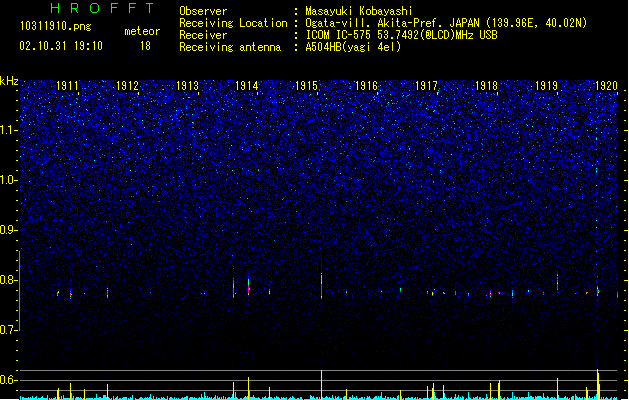Screen dimensions: 629x400
Task: Click the tallest yellow intensity spike near 1920
Action: 598,384
